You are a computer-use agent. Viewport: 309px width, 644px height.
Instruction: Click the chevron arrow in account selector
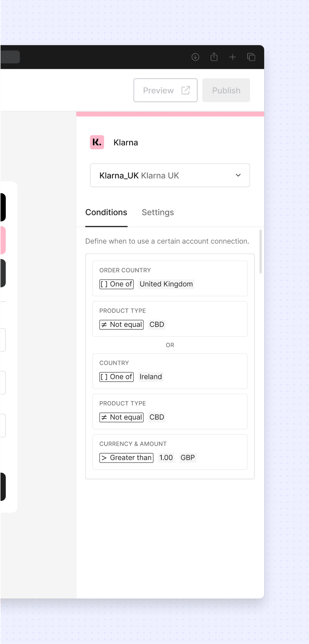pos(238,175)
